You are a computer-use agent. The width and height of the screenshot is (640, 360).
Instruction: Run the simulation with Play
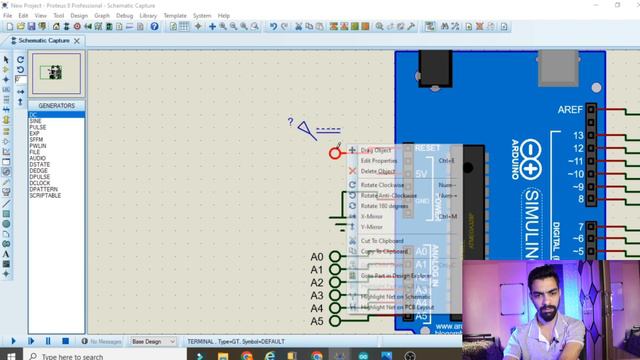[x=13, y=341]
